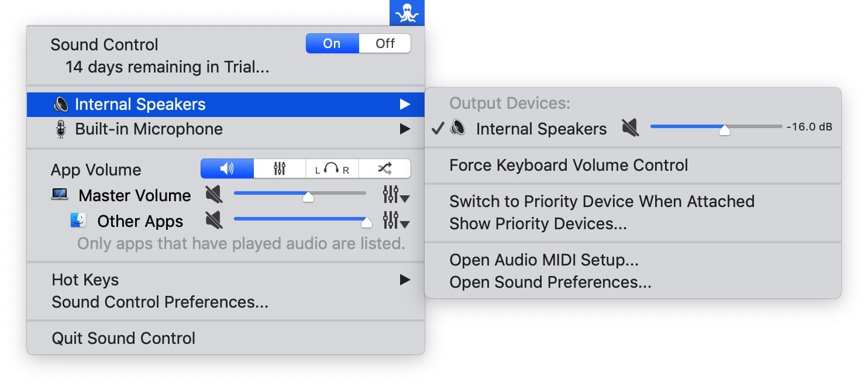Open the left-right balance view
Screen dimensions: 868x386
coord(332,169)
